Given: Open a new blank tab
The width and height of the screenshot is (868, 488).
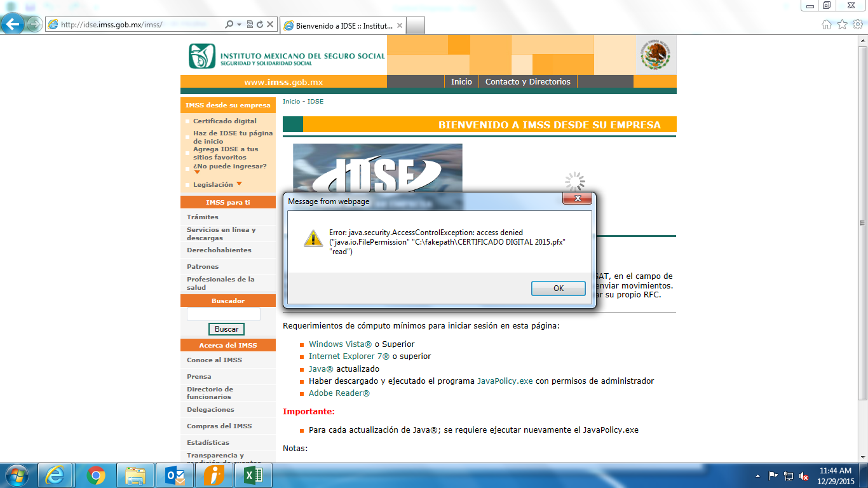Looking at the screenshot, I should pos(416,25).
